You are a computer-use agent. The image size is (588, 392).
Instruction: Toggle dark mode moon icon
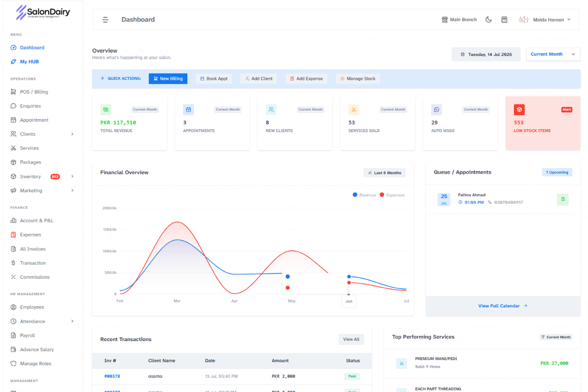point(489,20)
